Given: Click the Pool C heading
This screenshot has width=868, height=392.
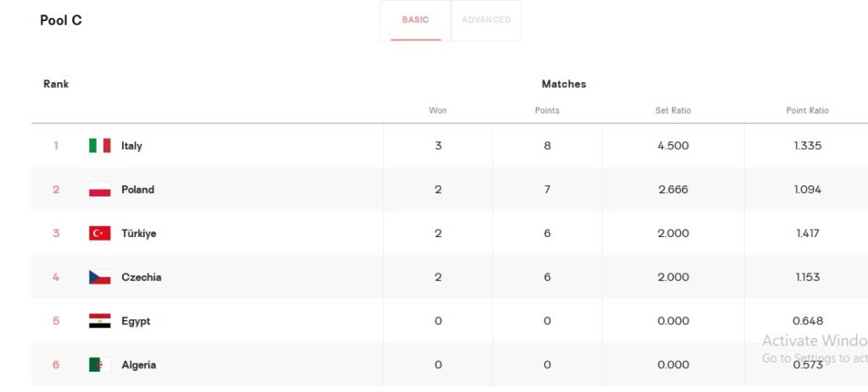Looking at the screenshot, I should [x=61, y=20].
